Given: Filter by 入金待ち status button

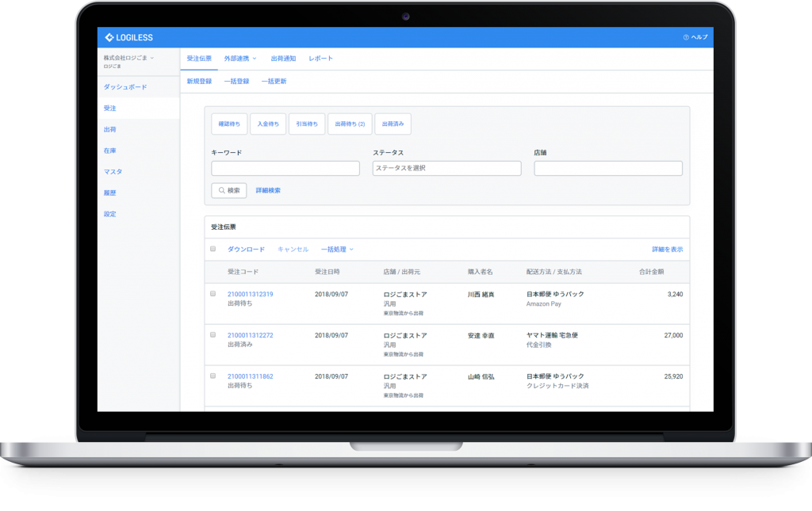Looking at the screenshot, I should 268,124.
